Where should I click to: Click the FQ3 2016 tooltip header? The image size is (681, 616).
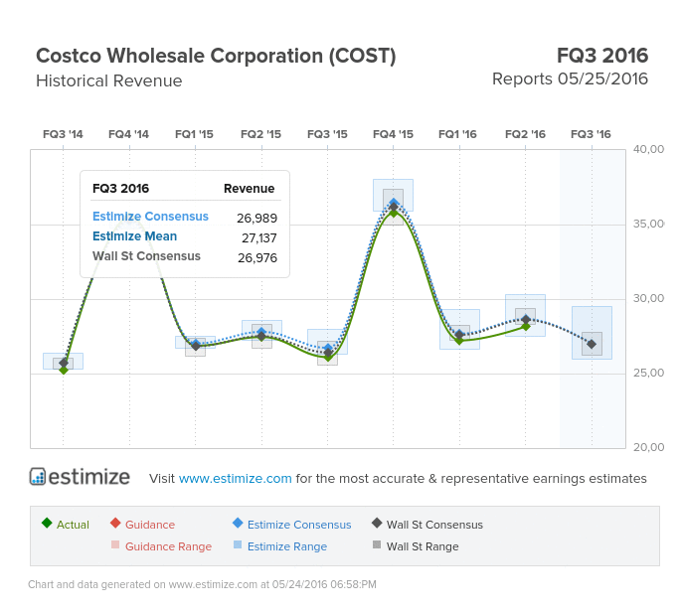tap(120, 189)
